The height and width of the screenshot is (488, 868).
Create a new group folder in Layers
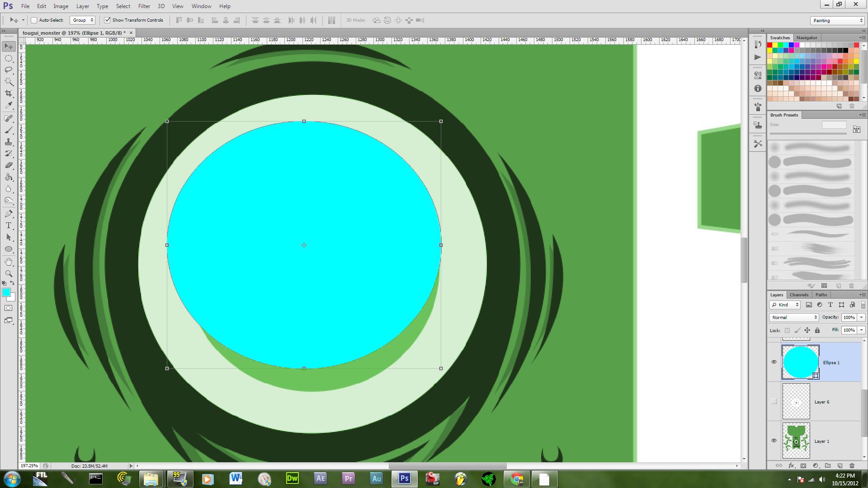point(828,465)
